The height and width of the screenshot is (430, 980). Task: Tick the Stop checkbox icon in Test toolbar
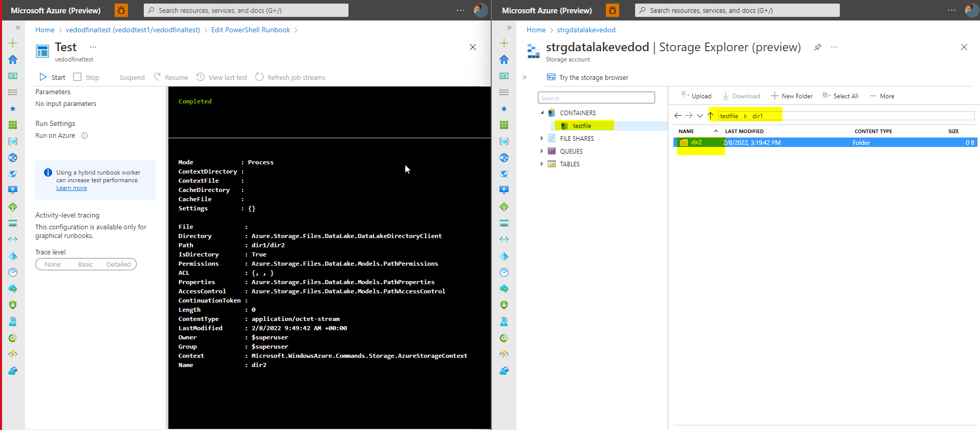(77, 77)
